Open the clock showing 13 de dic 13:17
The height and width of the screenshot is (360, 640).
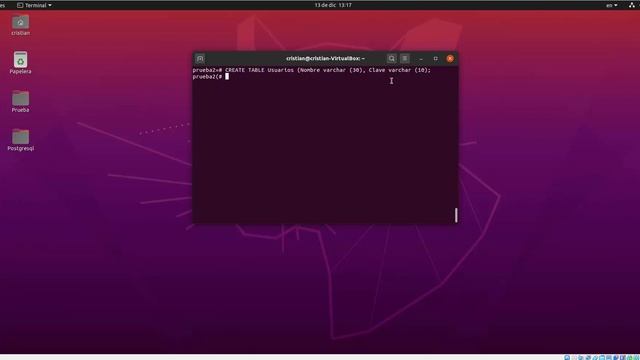coord(333,5)
